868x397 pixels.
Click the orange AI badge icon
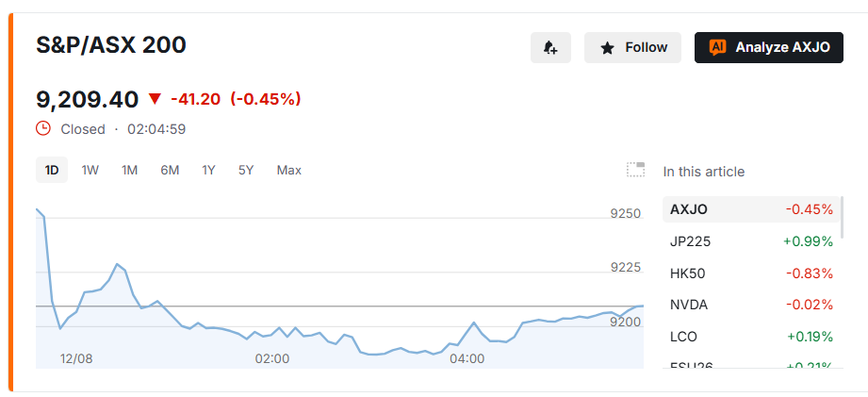click(x=717, y=47)
